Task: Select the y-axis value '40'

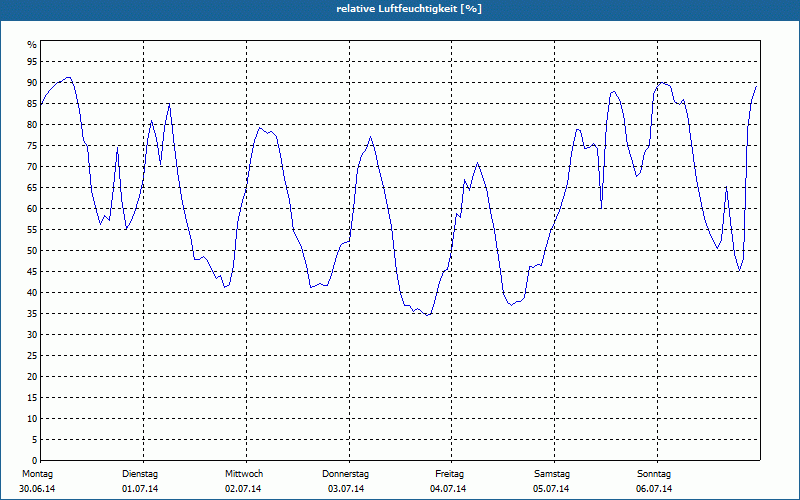Action: click(x=32, y=292)
